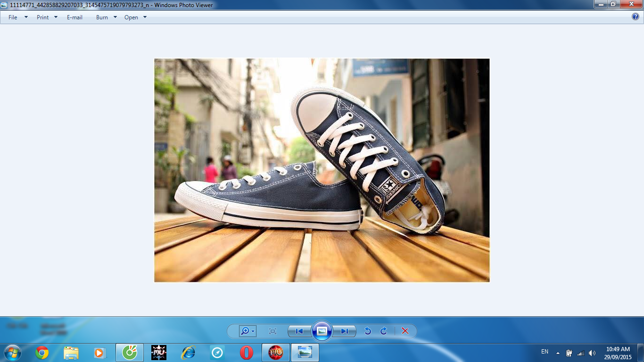Screen dimensions: 644x362
Task: Expand the Print dropdown arrow
Action: coord(56,17)
